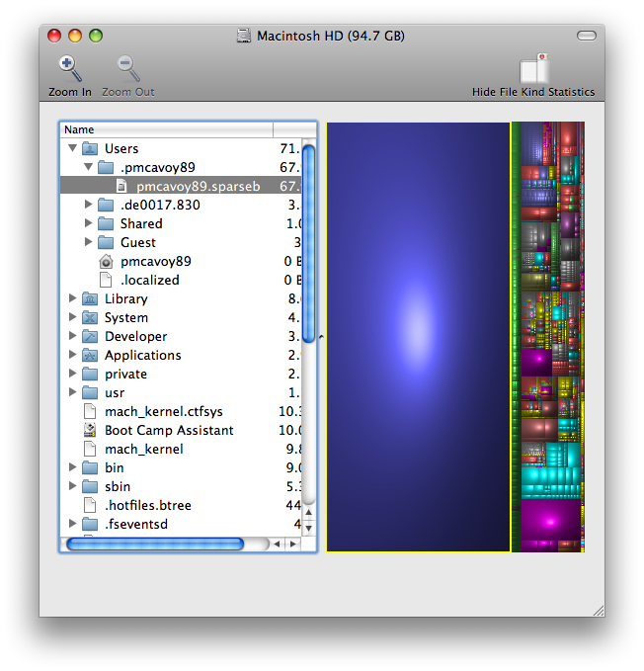This screenshot has width=644, height=671.
Task: Click the Hide File Kind Statistics label
Action: (x=533, y=92)
